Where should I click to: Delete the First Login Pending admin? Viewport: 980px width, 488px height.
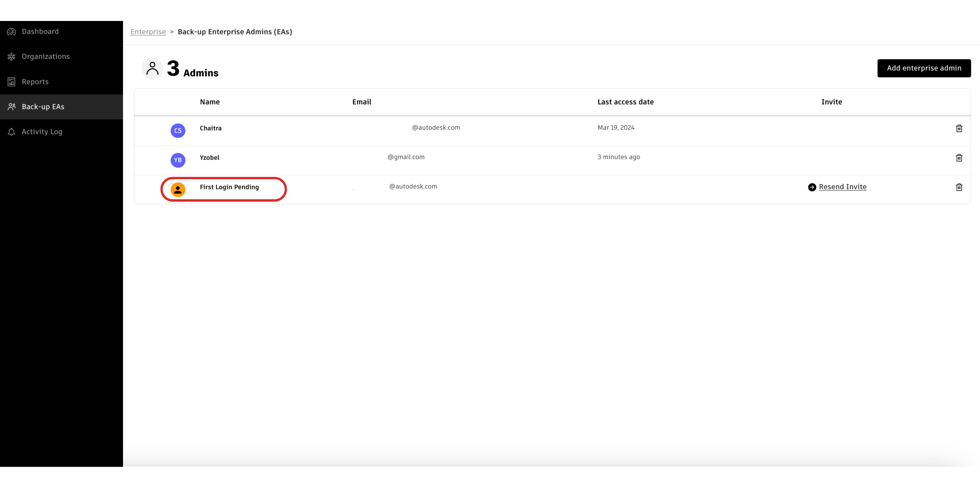[x=959, y=187]
